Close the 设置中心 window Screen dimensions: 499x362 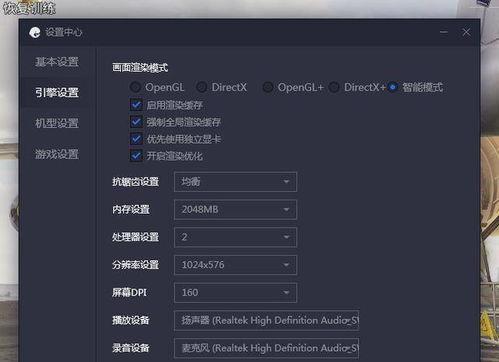click(466, 32)
